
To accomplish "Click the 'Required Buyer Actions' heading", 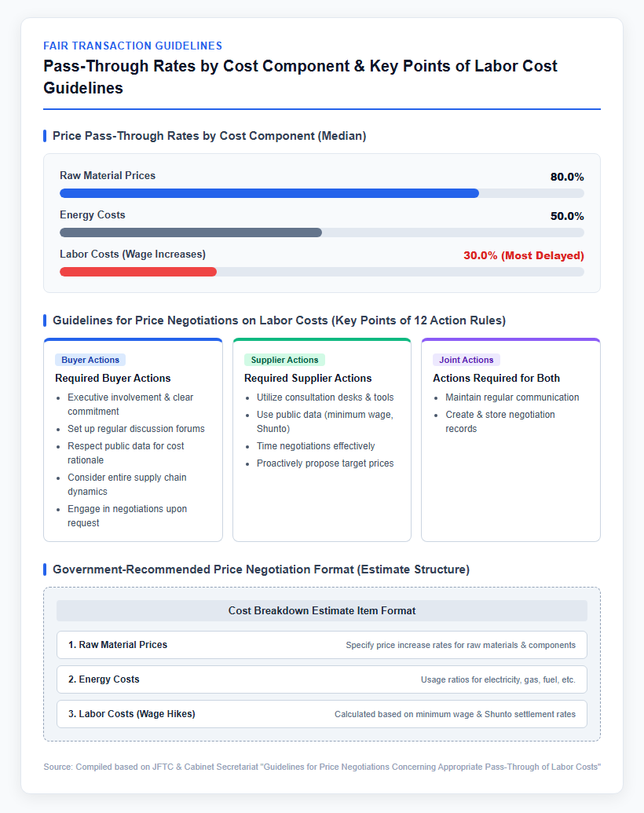I will tap(113, 378).
